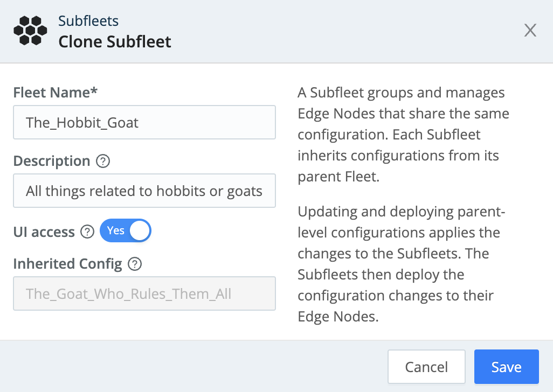Click inside the Fleet Name input field
553x392 pixels.
(x=144, y=122)
